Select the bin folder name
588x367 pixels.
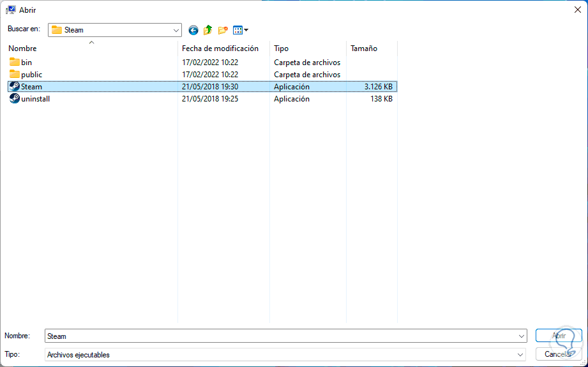(x=26, y=62)
